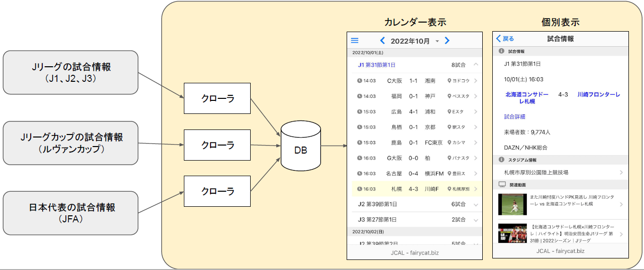
Task: Click the DAZN／NHK総合 broadcast text
Action: coord(526,148)
